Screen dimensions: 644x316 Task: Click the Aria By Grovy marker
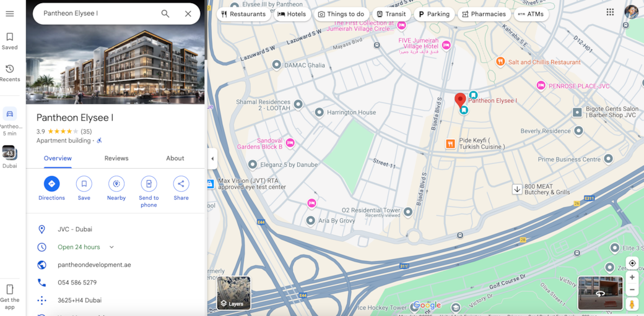310,221
